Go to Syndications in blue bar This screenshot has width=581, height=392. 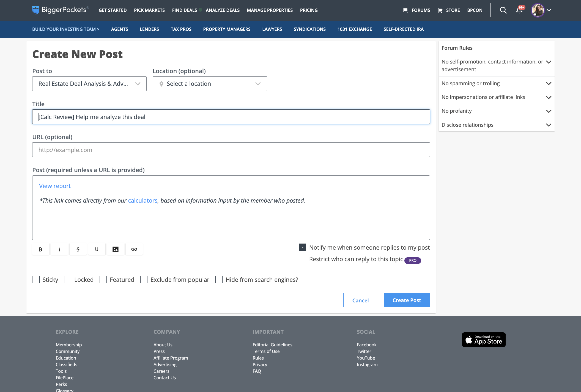(310, 29)
